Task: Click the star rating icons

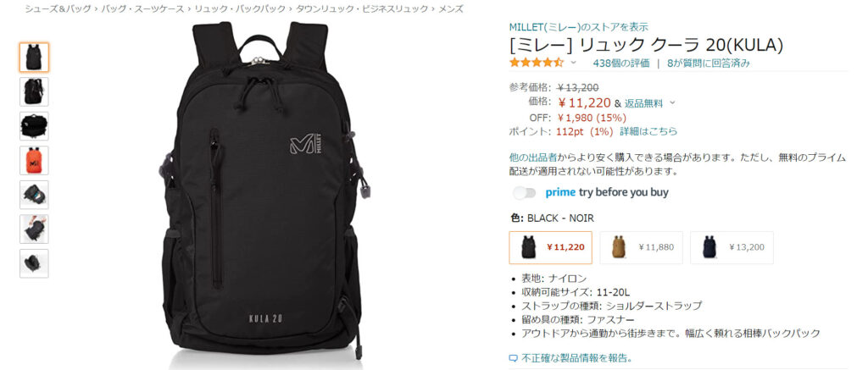Action: [x=537, y=63]
